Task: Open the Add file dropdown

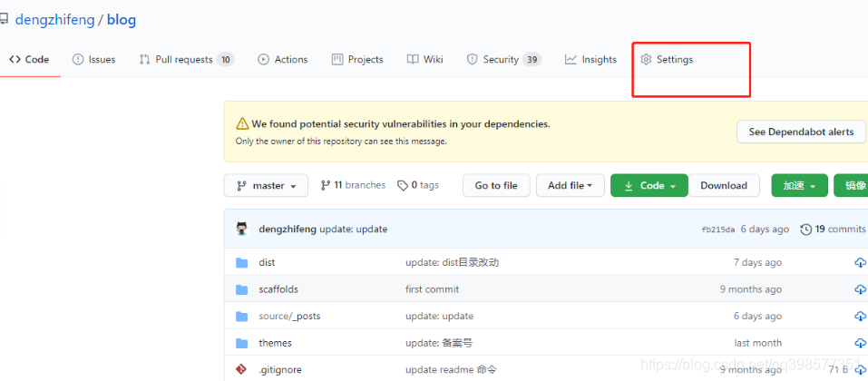Action: [x=571, y=186]
